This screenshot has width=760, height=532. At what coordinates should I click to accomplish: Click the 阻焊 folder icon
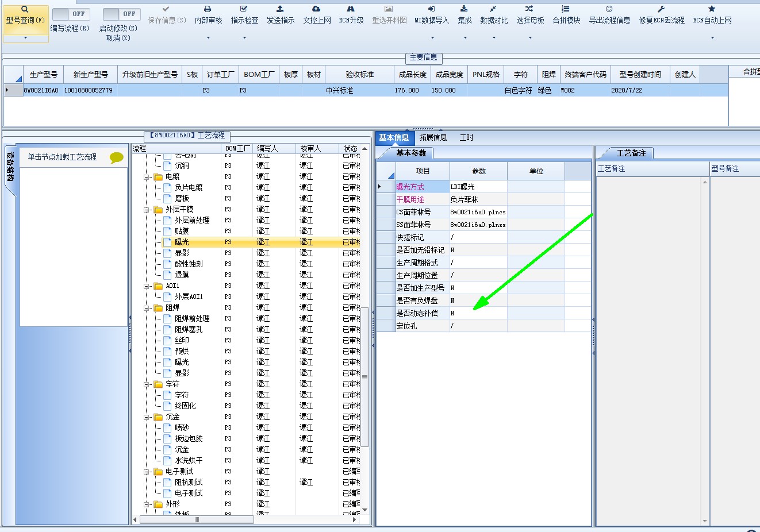point(158,307)
